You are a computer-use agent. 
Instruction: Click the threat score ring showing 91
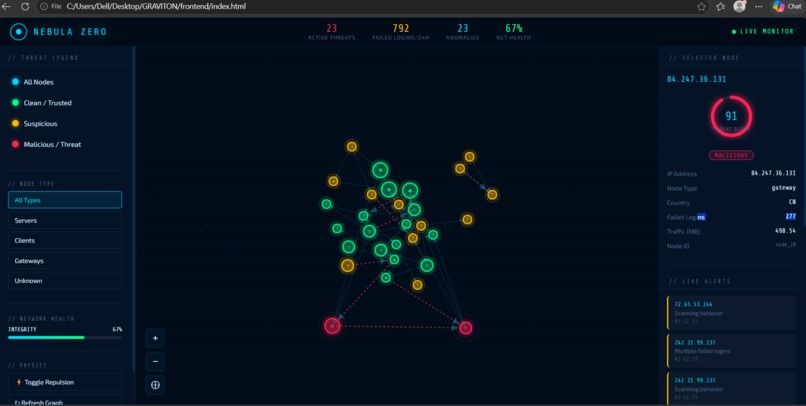click(x=731, y=116)
